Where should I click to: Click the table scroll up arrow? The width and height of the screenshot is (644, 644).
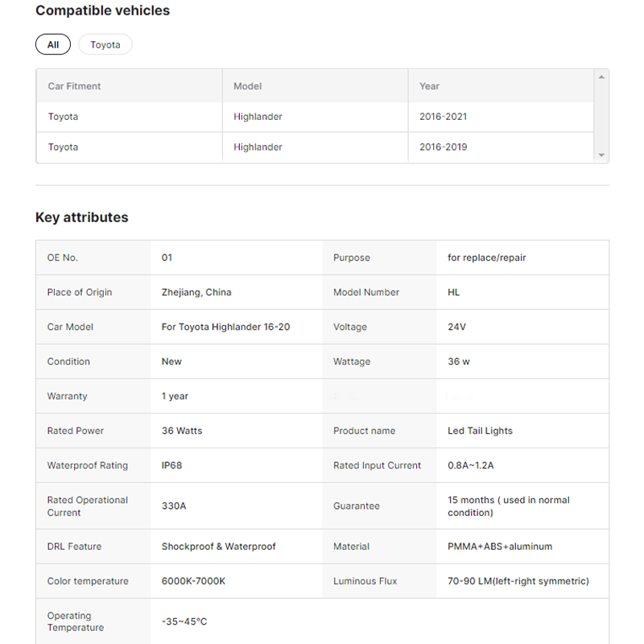(x=601, y=77)
